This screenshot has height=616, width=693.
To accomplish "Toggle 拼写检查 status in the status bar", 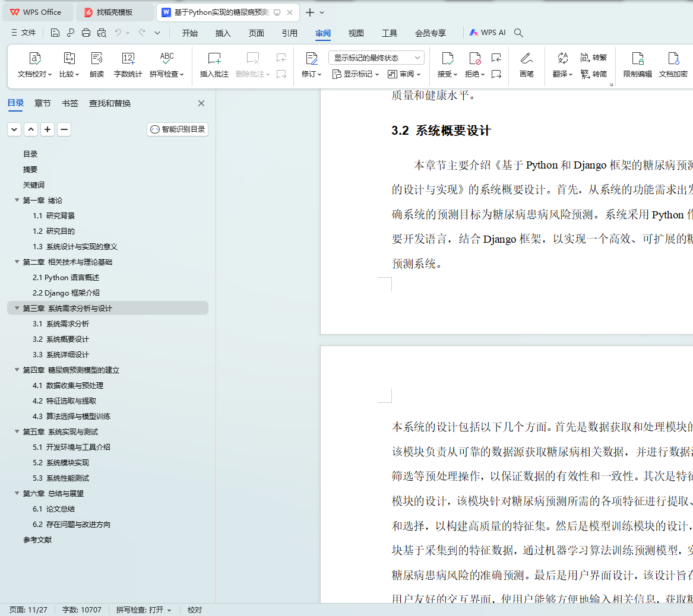I will click(x=143, y=609).
